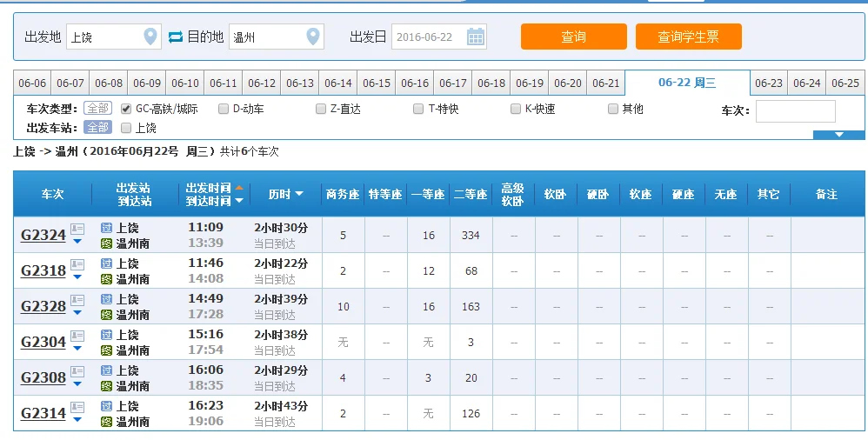Viewport: 868px width, 440px height.
Task: Expand price details arrow under G2314
Action: [77, 420]
